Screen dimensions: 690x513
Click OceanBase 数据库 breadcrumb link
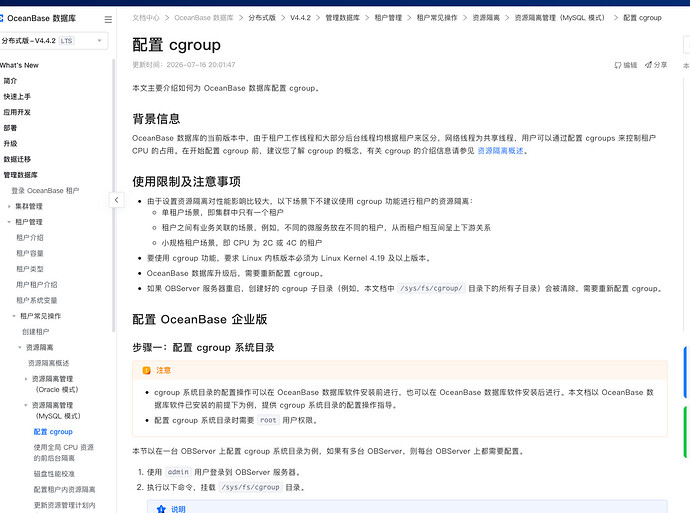[x=204, y=18]
